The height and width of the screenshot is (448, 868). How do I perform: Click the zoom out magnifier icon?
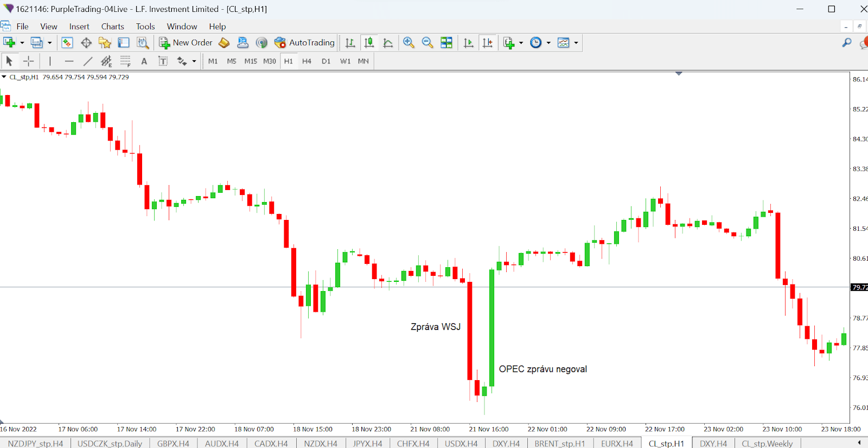point(427,43)
